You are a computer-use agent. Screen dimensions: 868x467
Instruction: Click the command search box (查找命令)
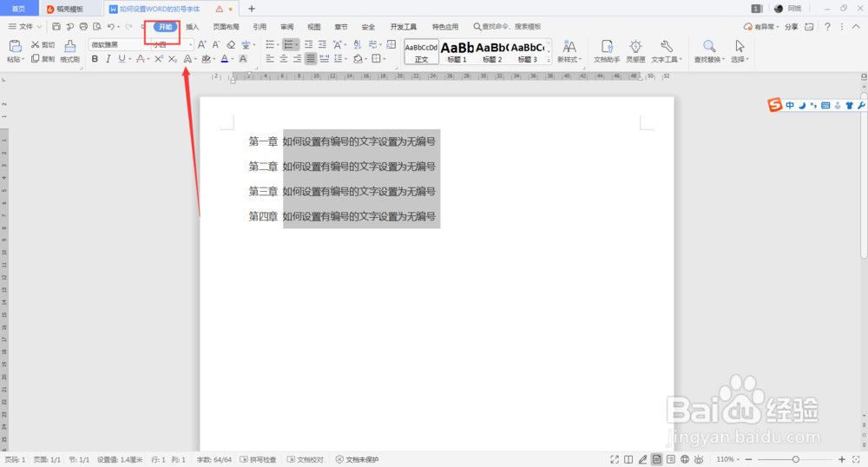point(507,27)
